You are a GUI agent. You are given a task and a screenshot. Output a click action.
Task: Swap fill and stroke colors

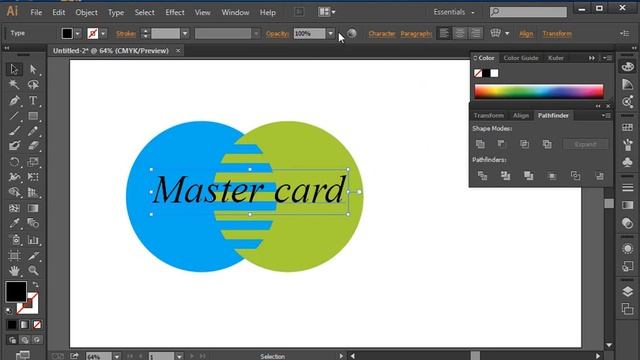click(x=36, y=284)
